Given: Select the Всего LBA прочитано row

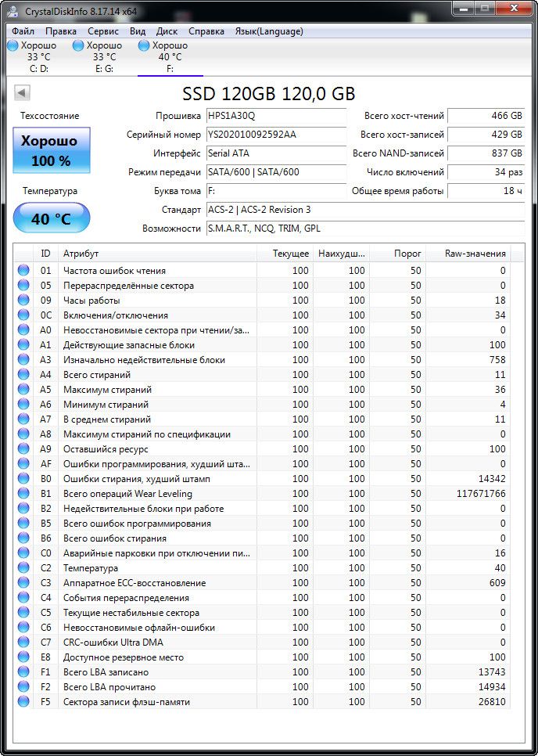Looking at the screenshot, I should tap(263, 687).
